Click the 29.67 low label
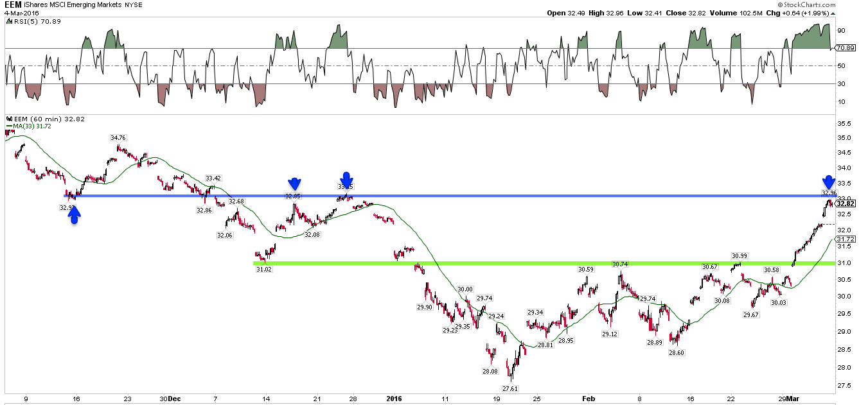 751,315
